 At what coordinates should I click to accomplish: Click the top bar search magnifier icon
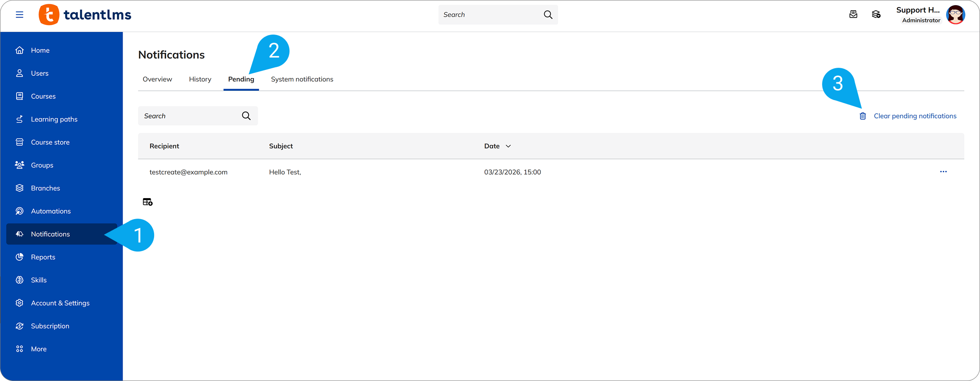click(548, 15)
